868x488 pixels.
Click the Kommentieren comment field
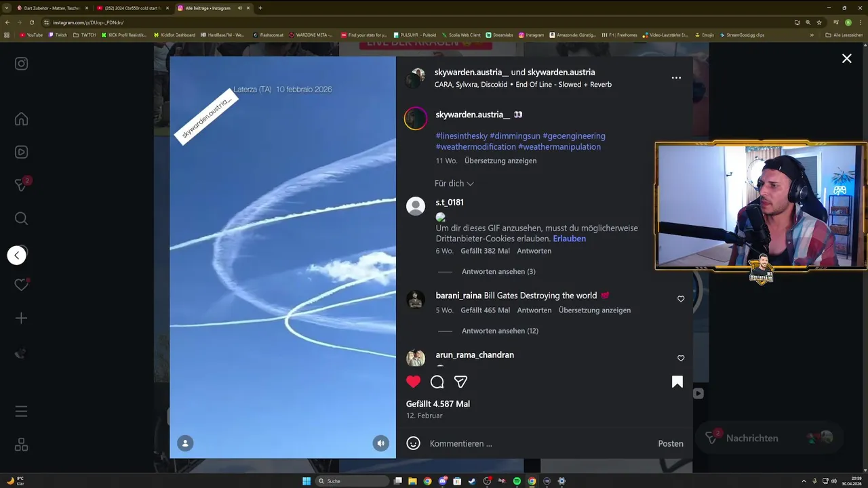540,443
